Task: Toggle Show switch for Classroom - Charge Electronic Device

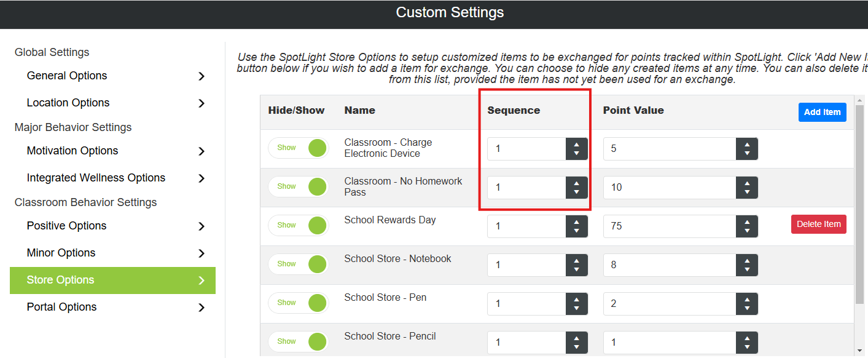Action: tap(299, 148)
